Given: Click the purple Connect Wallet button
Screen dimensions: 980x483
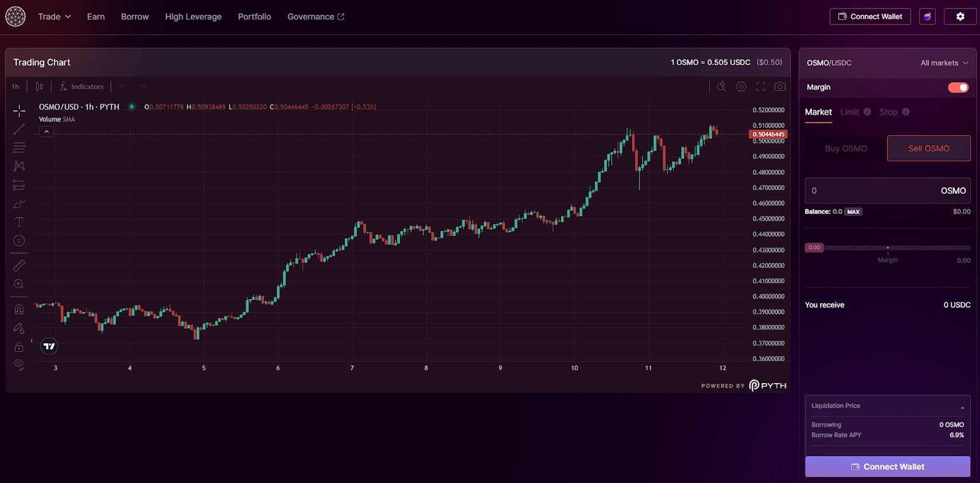Looking at the screenshot, I should [x=888, y=466].
